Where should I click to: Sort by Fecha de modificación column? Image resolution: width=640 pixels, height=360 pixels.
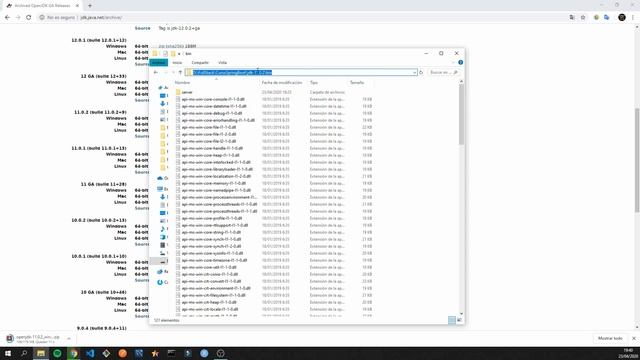[282, 82]
